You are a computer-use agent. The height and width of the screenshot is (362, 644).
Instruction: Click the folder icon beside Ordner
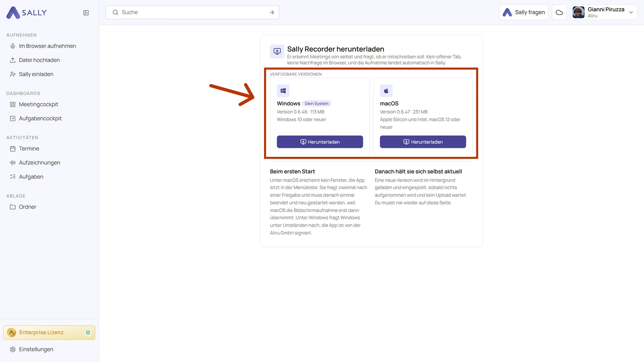13,207
